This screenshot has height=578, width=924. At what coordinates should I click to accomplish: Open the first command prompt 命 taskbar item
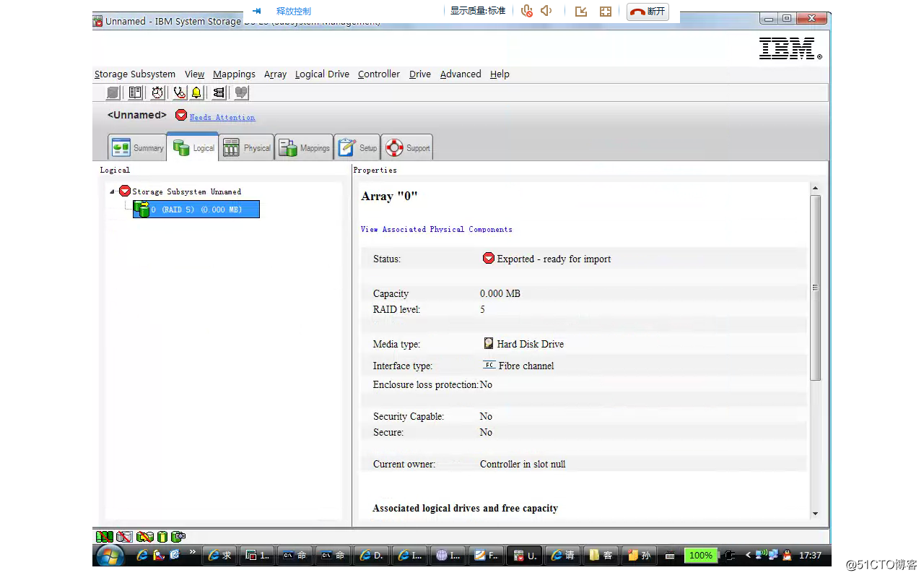point(295,555)
